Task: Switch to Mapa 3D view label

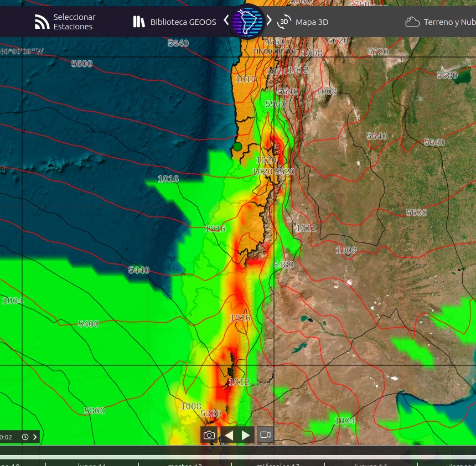Action: pos(312,22)
